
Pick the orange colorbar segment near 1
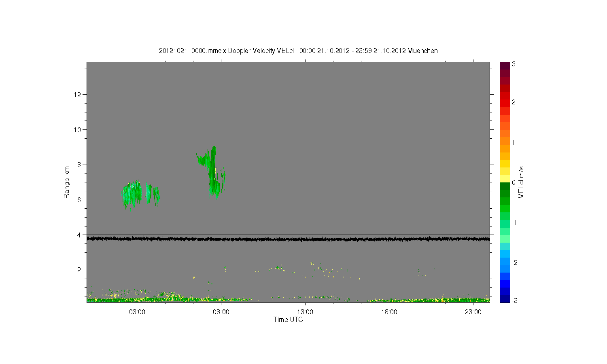click(505, 141)
